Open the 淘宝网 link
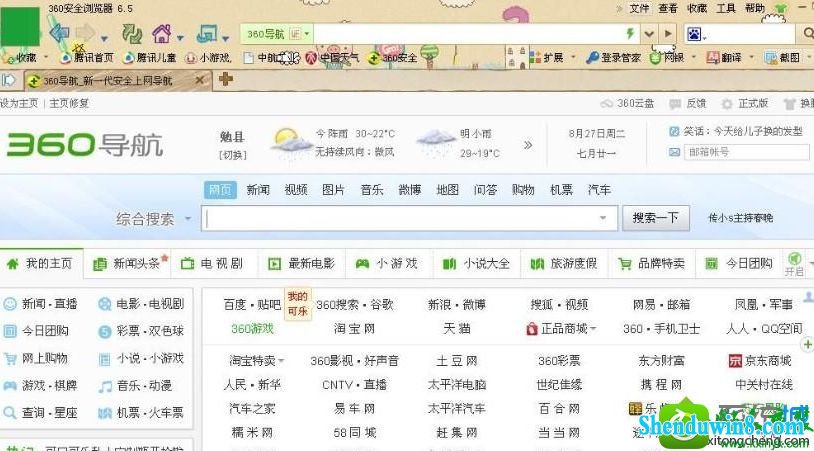The height and width of the screenshot is (451, 814). pos(354,329)
